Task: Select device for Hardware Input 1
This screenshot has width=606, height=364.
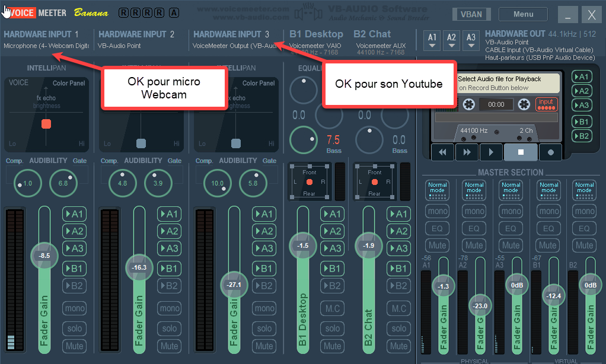Action: point(46,46)
